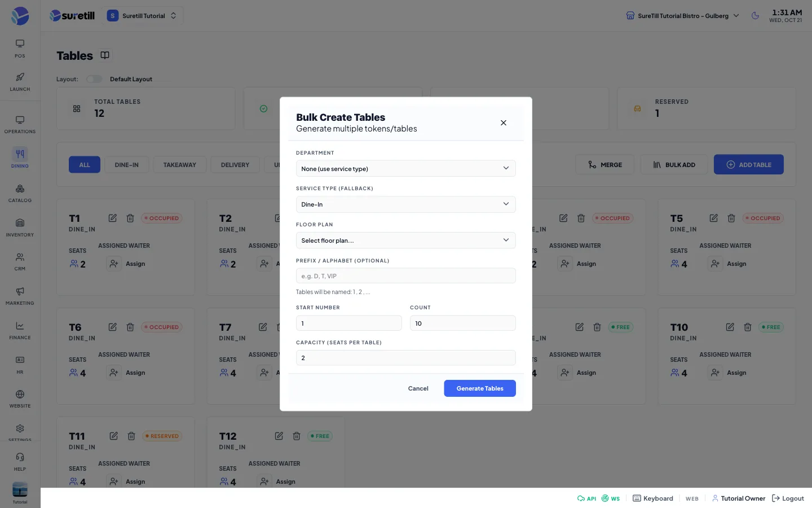Focus the Count field
The width and height of the screenshot is (812, 508).
(463, 323)
